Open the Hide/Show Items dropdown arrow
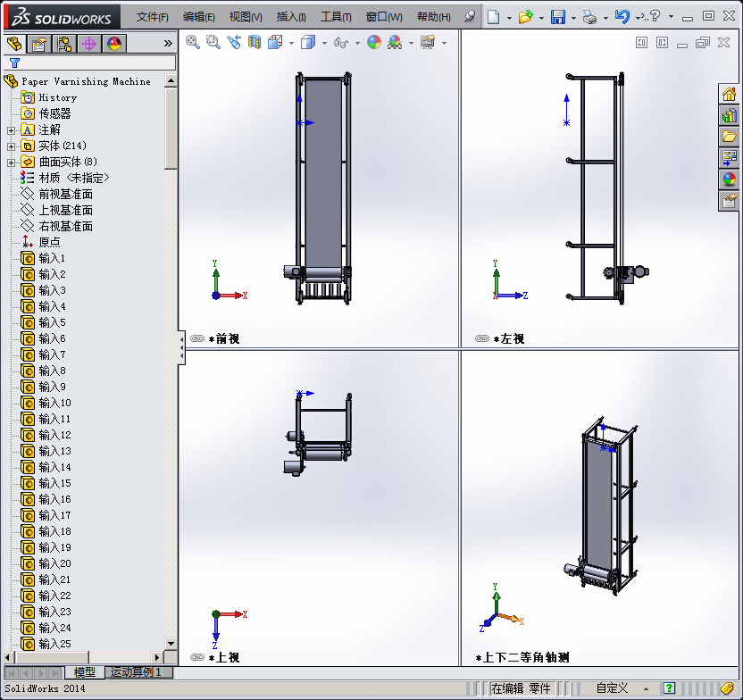743x700 pixels. point(357,43)
